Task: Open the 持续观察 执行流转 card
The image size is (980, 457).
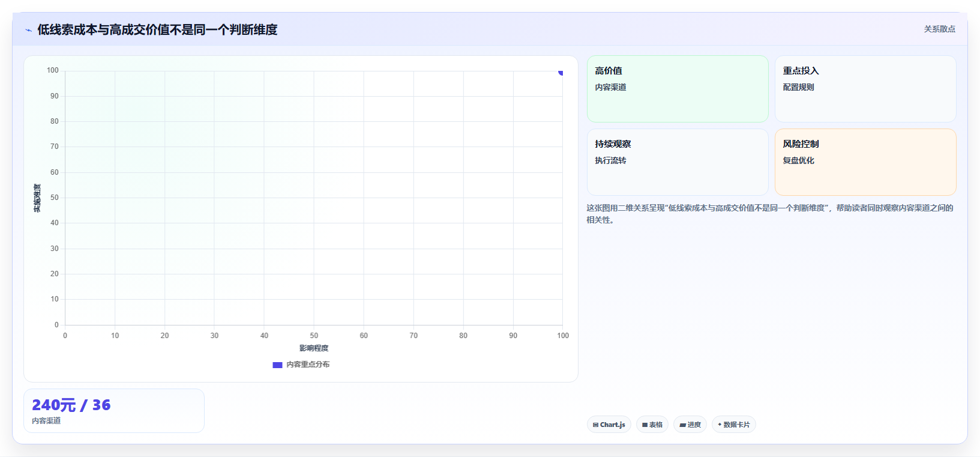Action: pyautogui.click(x=678, y=162)
